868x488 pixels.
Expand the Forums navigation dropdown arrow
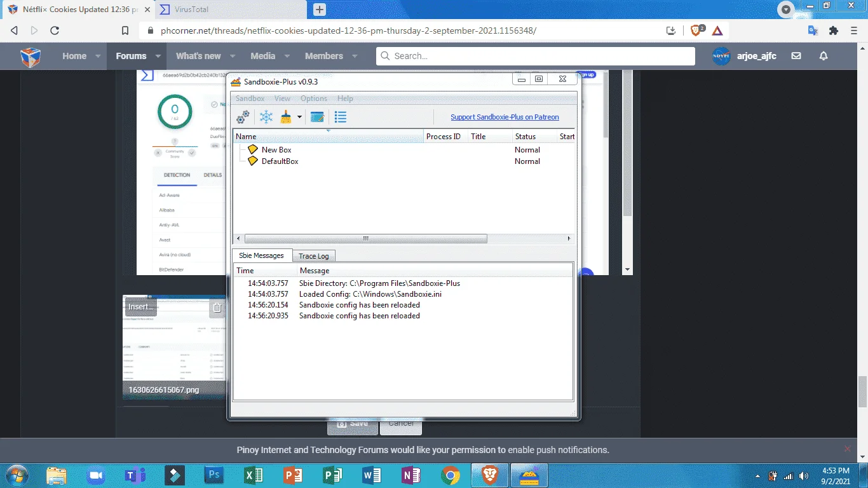tap(158, 56)
